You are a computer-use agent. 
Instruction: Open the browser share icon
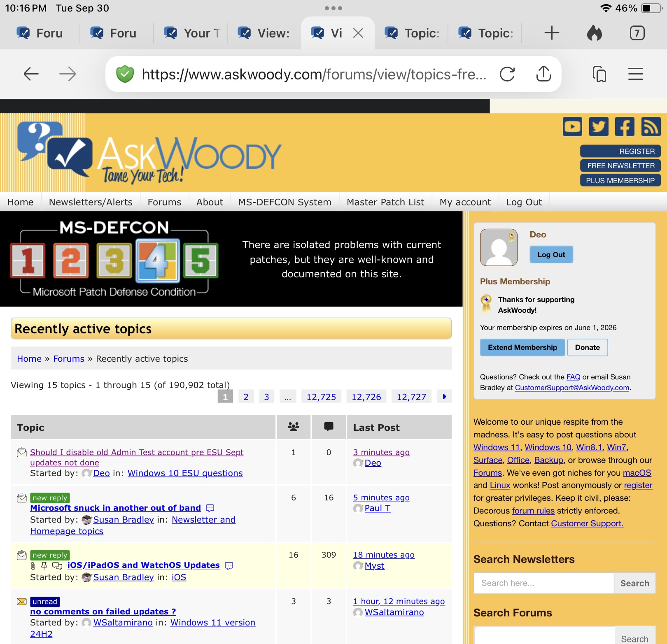[544, 74]
